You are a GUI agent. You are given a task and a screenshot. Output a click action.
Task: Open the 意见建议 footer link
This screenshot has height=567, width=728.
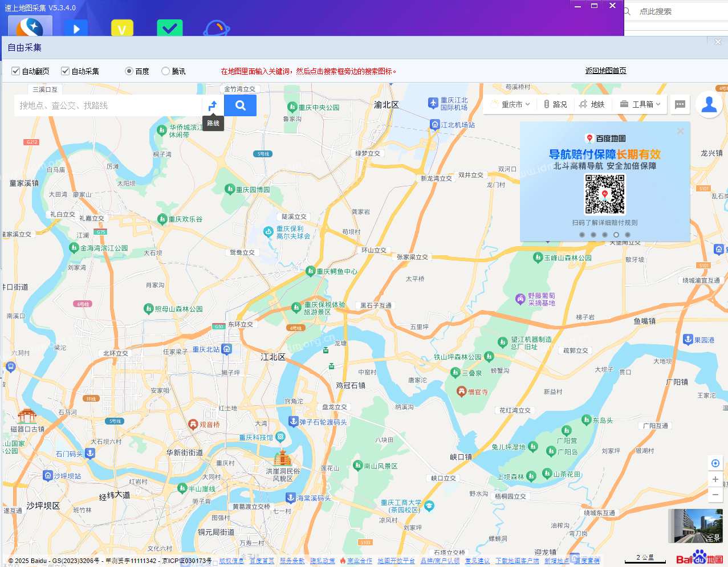point(477,561)
